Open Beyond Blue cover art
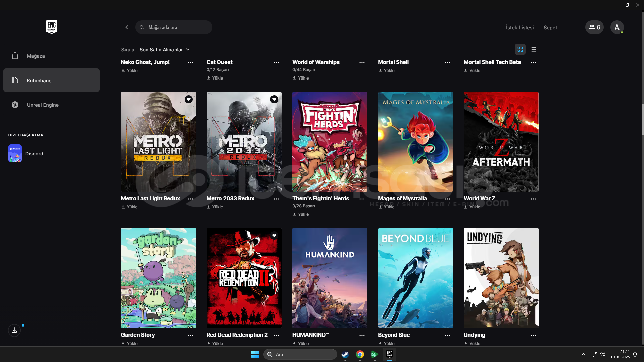 [x=415, y=278]
